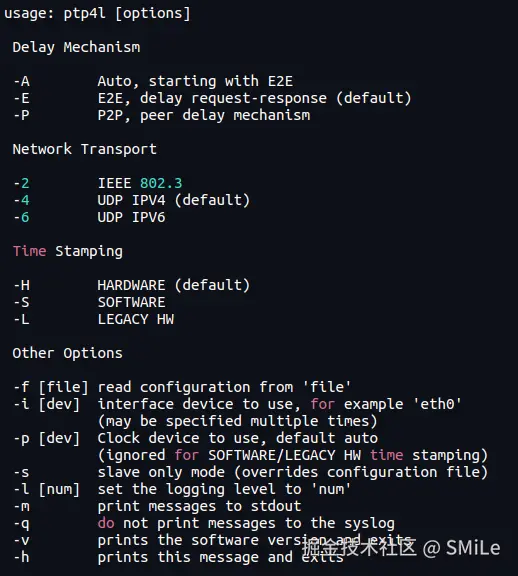
Task: Click the -6 UDP IPV6 line
Action: tap(89, 217)
